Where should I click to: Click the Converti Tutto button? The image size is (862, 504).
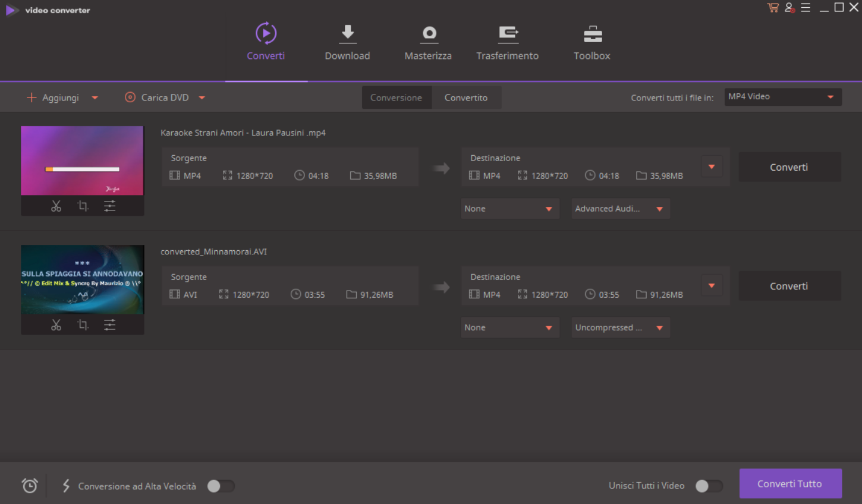point(789,484)
